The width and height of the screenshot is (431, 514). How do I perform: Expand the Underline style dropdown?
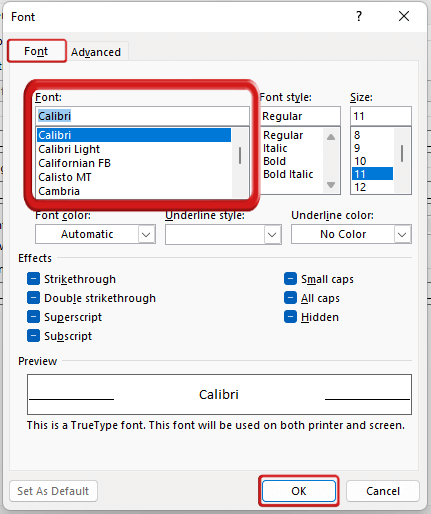coord(223,234)
